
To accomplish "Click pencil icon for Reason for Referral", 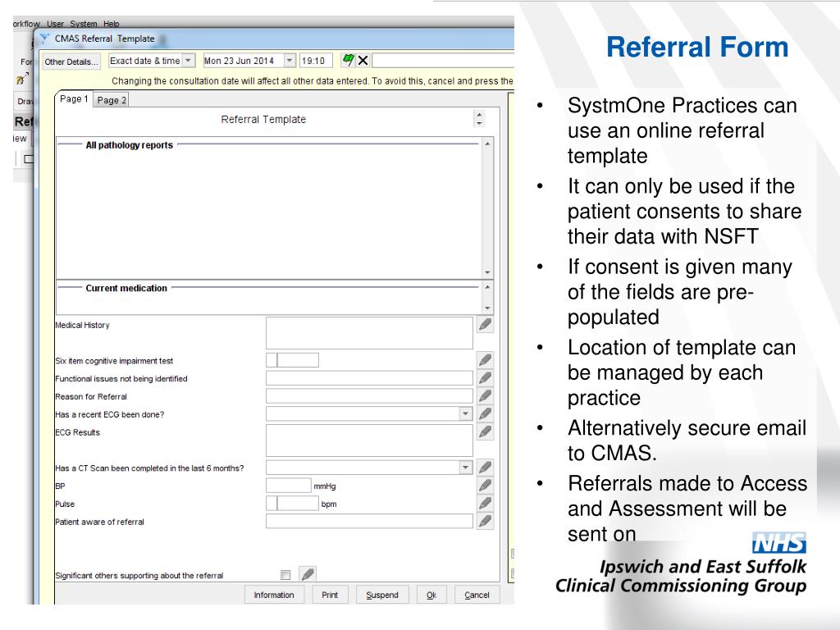I will tap(486, 396).
